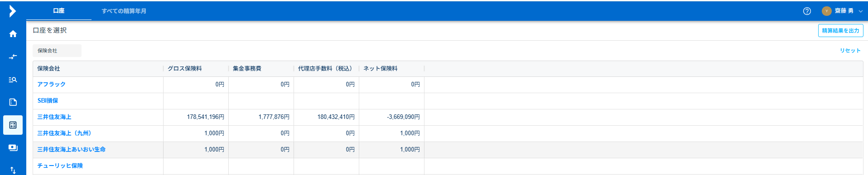This screenshot has height=175, width=868.
Task: Click the app logo arrow icon
Action: (13, 11)
